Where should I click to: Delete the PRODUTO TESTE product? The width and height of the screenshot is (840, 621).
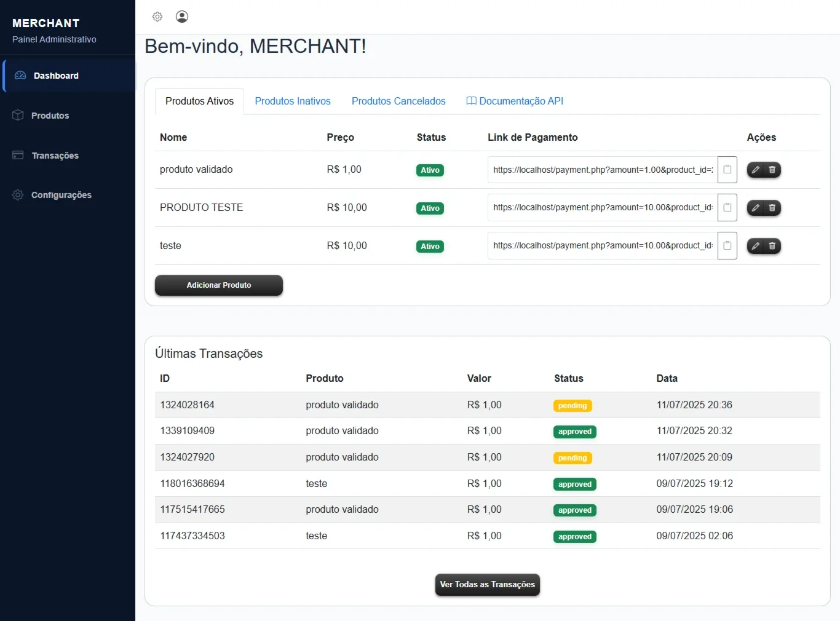(772, 208)
